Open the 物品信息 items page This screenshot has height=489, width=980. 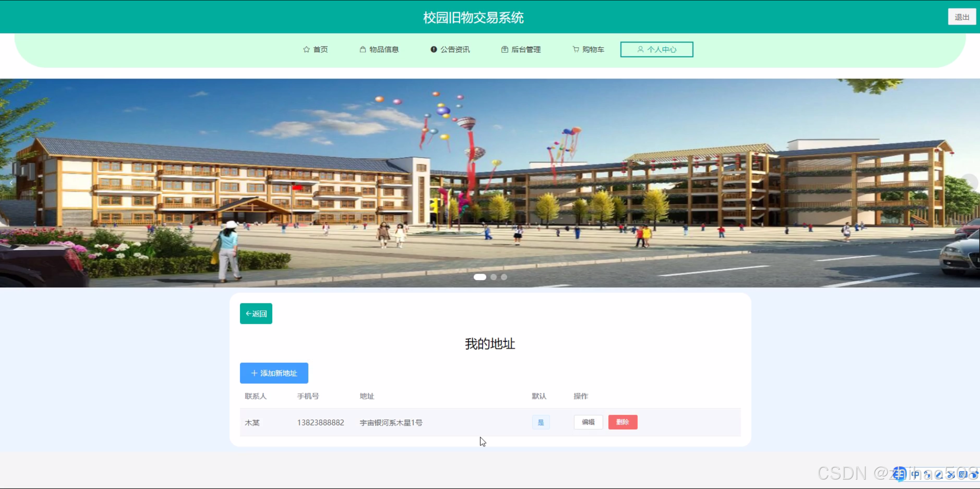379,49
